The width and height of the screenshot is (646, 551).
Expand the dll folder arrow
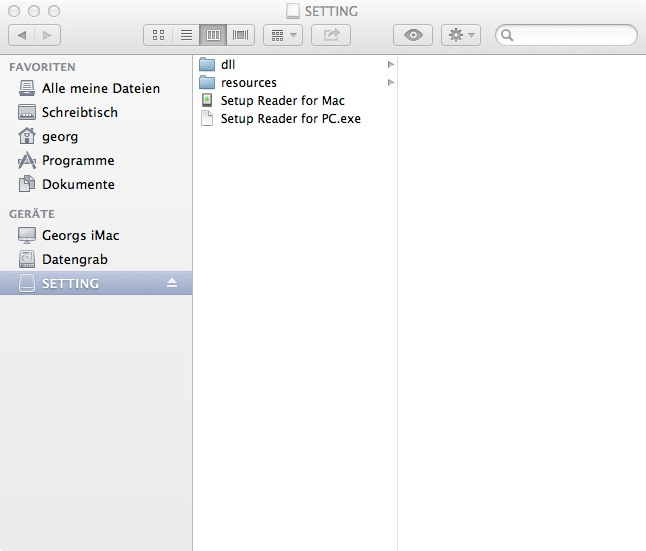coord(391,65)
